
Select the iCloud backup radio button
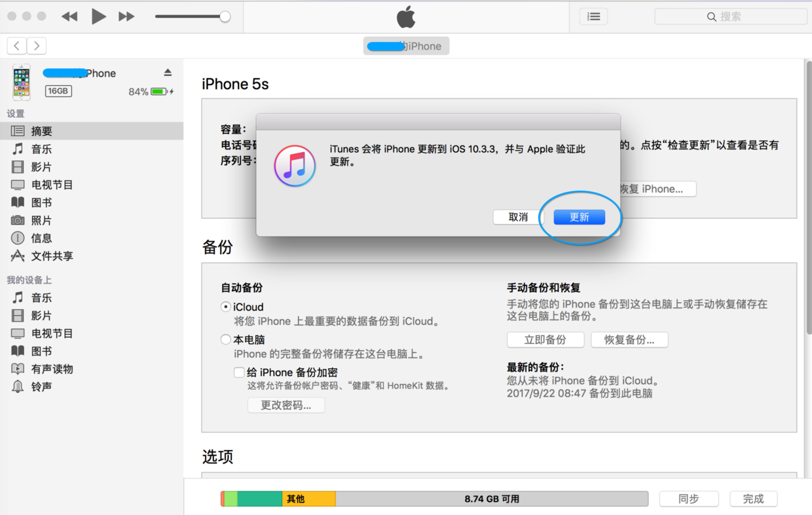226,307
